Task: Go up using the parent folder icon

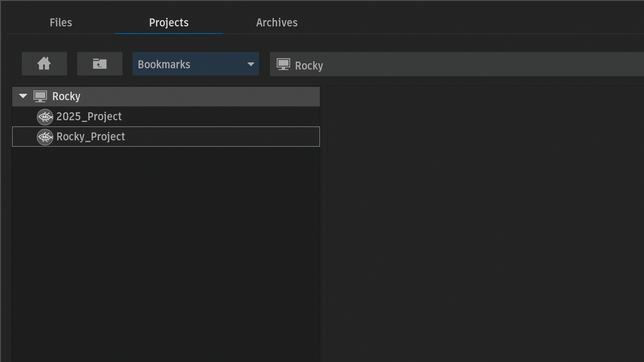Action: [99, 64]
